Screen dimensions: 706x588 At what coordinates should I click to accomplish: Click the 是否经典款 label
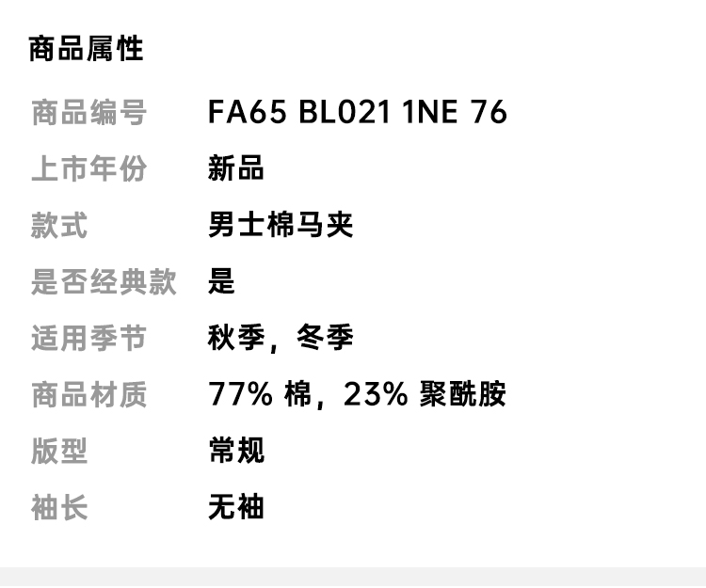tap(104, 282)
